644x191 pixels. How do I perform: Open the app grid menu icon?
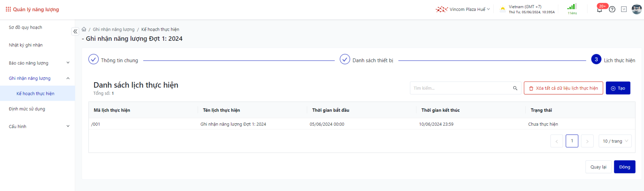coord(8,9)
